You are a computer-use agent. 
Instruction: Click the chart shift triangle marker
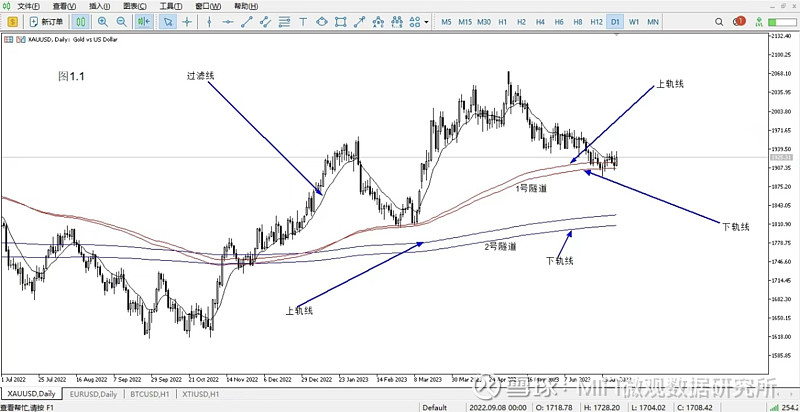[x=616, y=35]
